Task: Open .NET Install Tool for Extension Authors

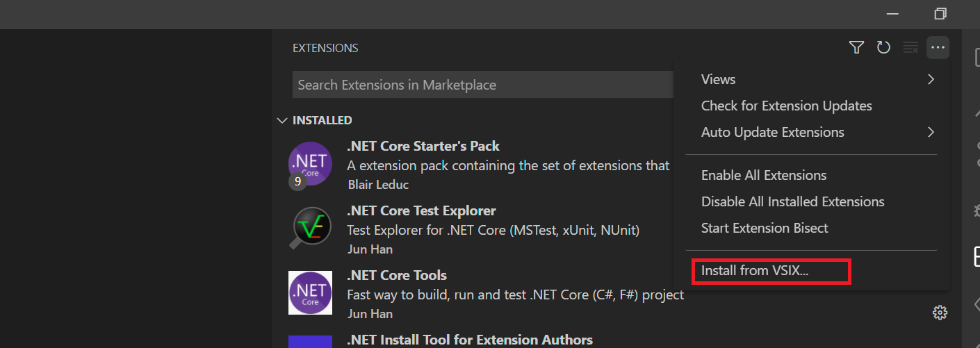Action: point(469,340)
